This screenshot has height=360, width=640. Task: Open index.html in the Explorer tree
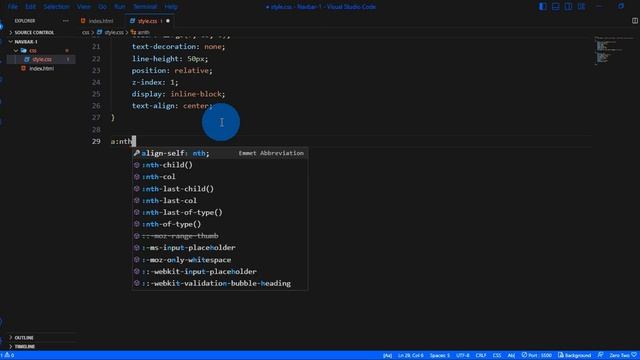coord(41,69)
